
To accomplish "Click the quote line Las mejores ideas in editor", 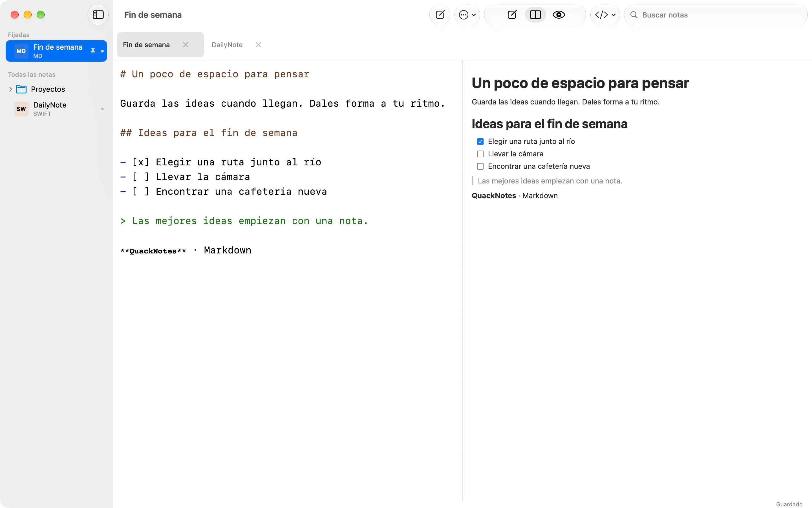I will tap(244, 221).
